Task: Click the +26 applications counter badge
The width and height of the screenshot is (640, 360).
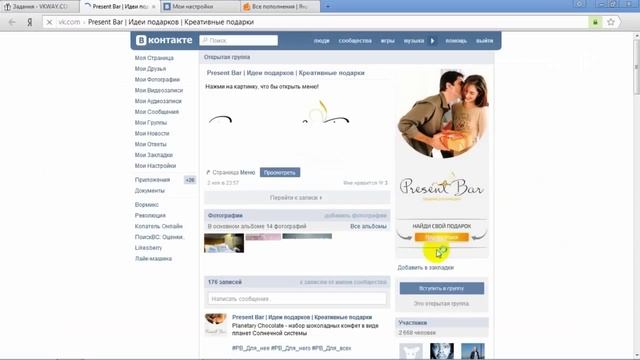Action: (190, 180)
